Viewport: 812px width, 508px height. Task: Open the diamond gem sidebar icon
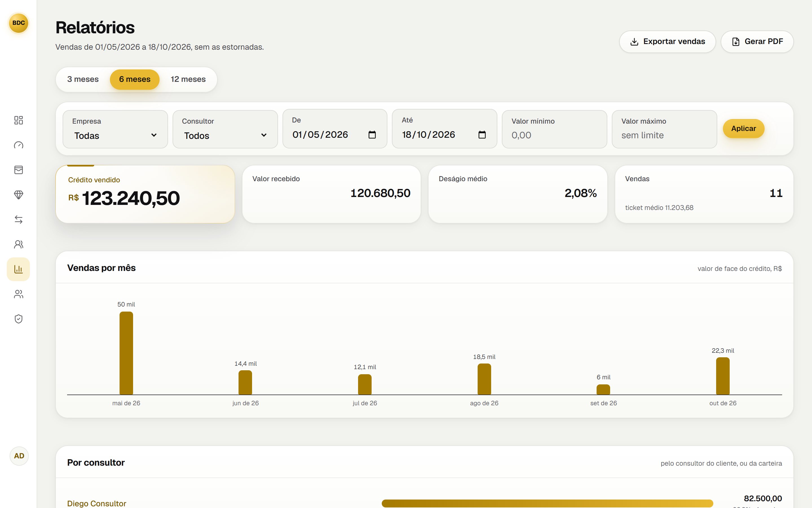[18, 195]
